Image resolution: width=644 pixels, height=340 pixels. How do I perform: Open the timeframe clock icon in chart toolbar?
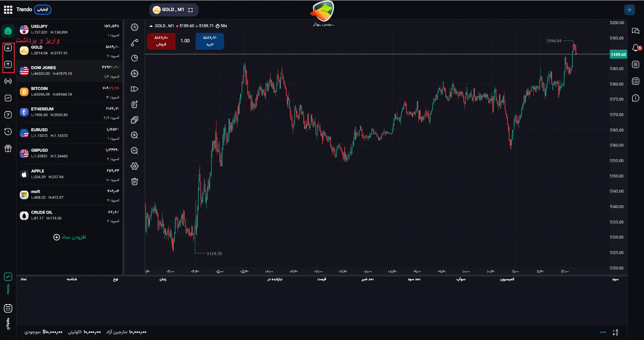tap(135, 27)
